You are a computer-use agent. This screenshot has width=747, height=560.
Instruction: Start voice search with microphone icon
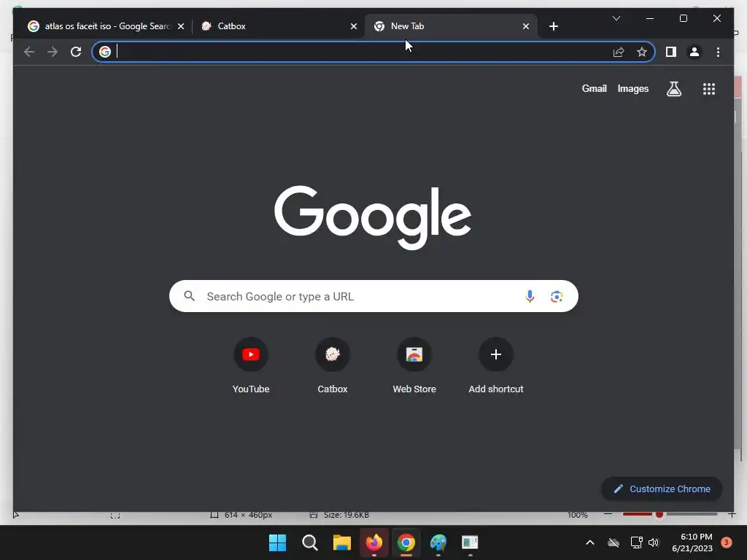pos(530,296)
